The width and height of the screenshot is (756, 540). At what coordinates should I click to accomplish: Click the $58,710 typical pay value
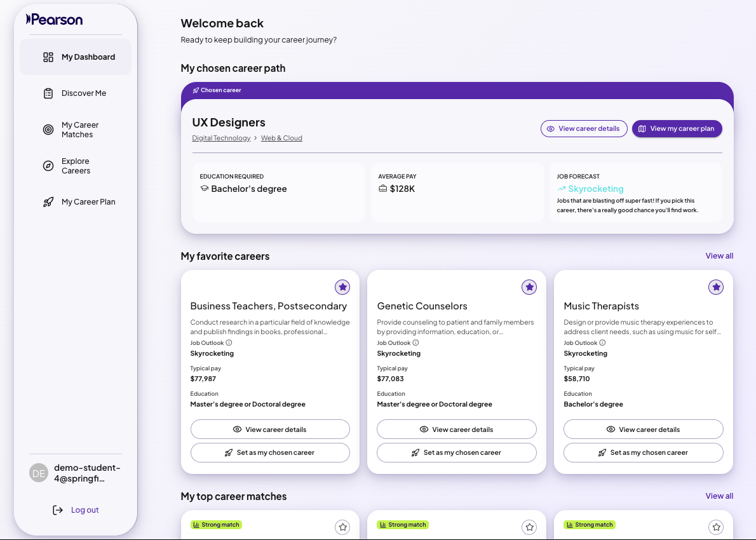tap(577, 379)
